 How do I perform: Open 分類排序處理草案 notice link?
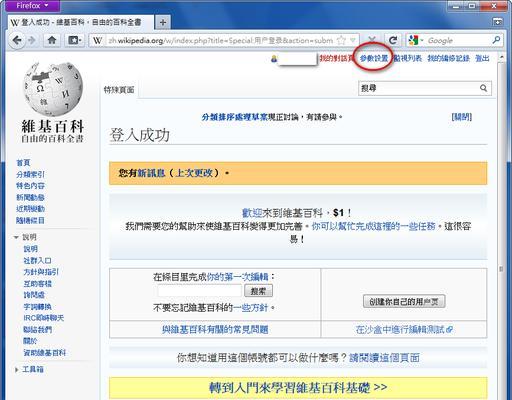click(235, 117)
